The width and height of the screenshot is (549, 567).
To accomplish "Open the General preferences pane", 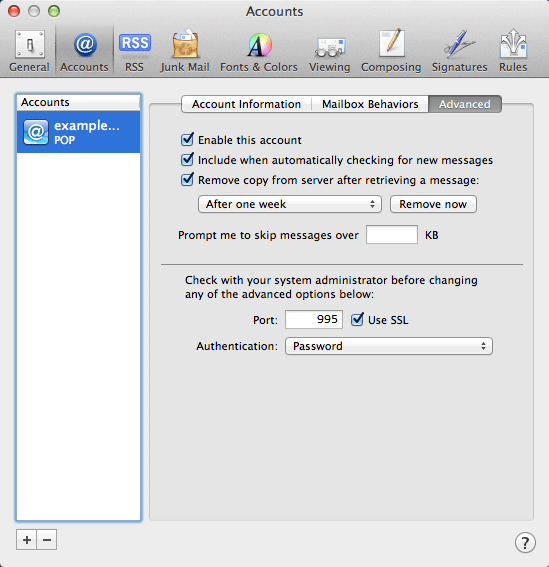I will (x=29, y=51).
